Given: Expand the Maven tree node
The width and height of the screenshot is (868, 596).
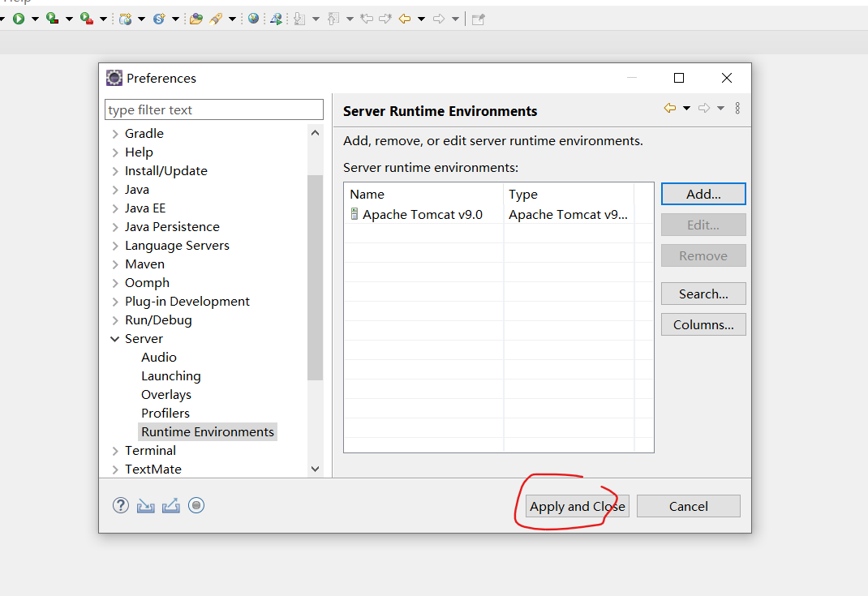Looking at the screenshot, I should click(x=115, y=264).
